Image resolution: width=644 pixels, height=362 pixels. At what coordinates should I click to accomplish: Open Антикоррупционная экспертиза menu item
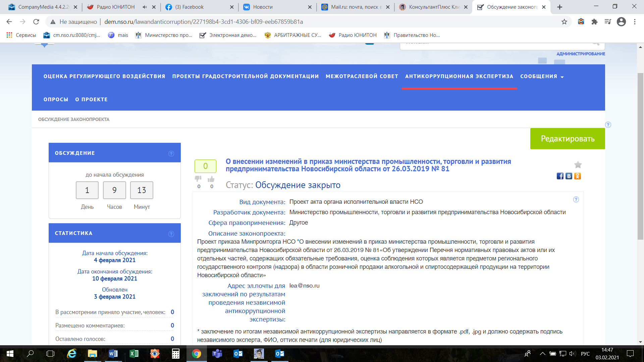459,76
